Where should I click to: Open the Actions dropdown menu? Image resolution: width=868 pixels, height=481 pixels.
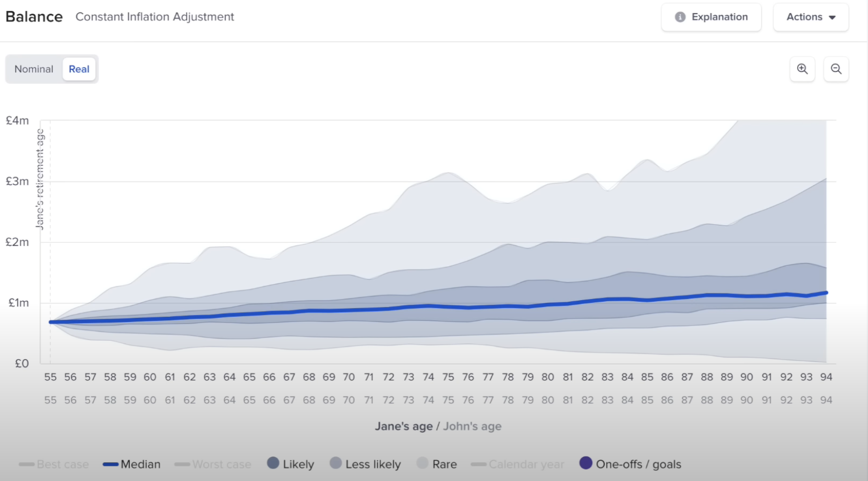click(811, 17)
